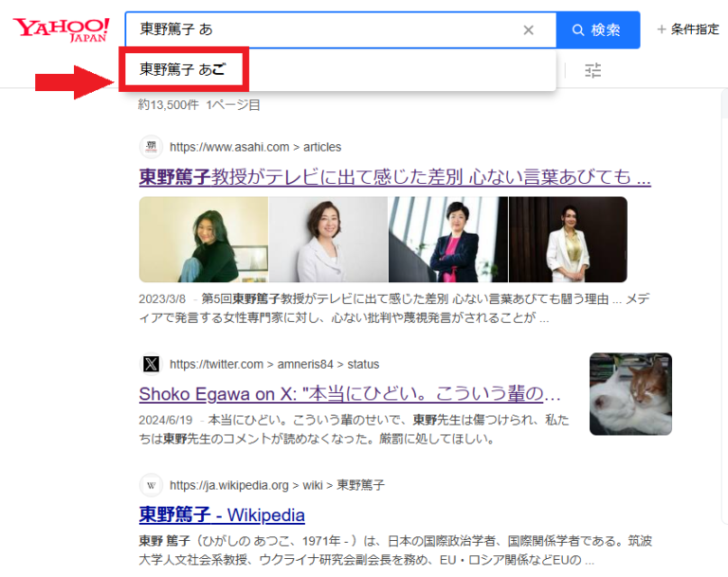Open twitter.com amneris84 status URL

pyautogui.click(x=274, y=365)
